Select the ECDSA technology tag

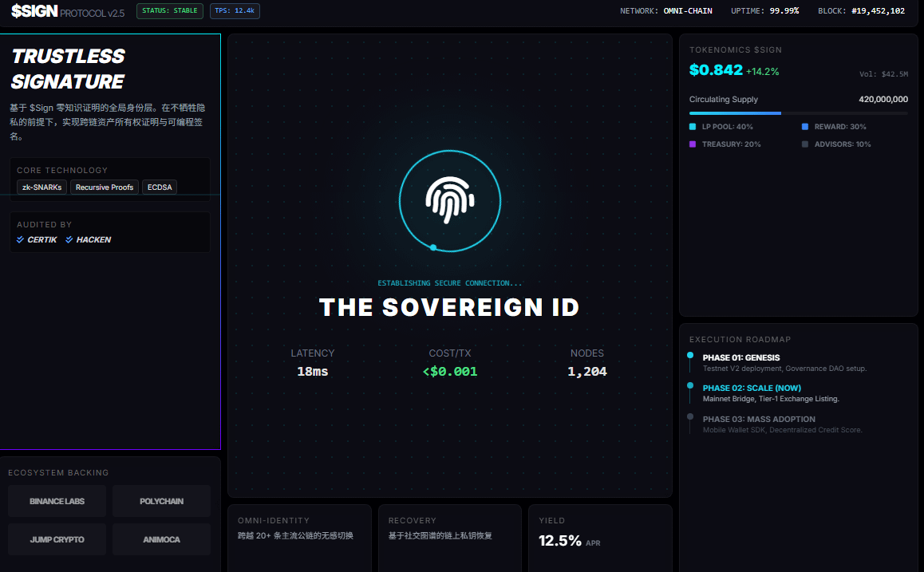click(x=160, y=187)
